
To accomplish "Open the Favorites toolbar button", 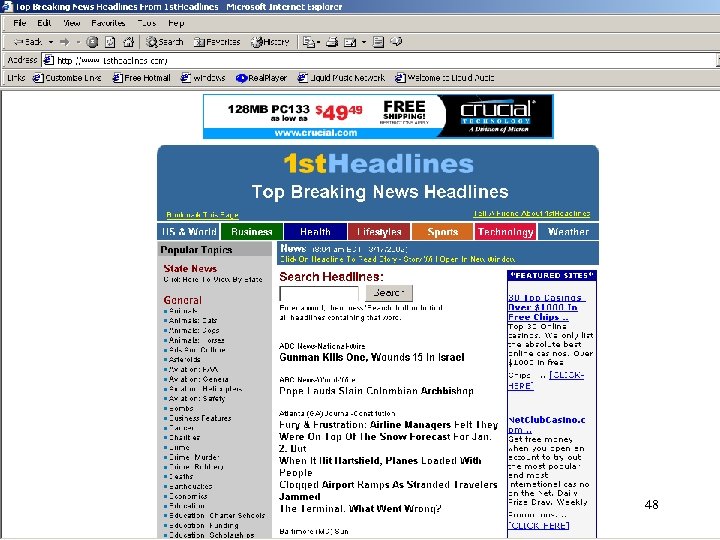I will point(217,42).
